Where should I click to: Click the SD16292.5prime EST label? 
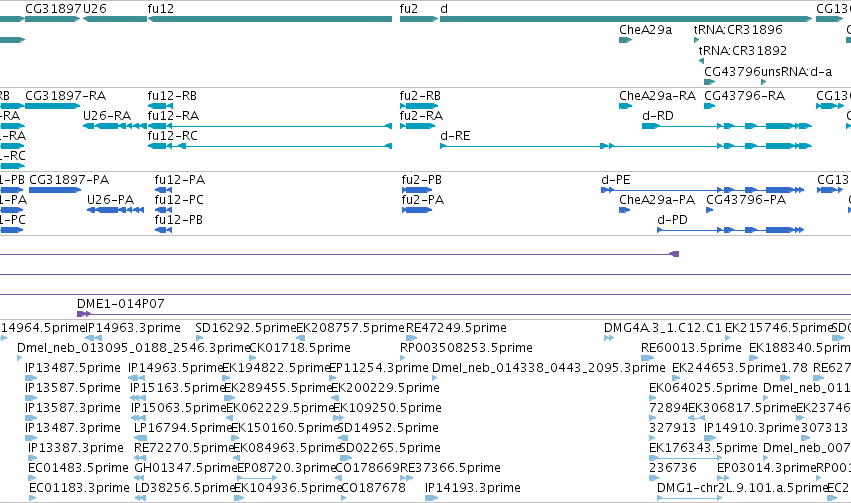(x=246, y=328)
